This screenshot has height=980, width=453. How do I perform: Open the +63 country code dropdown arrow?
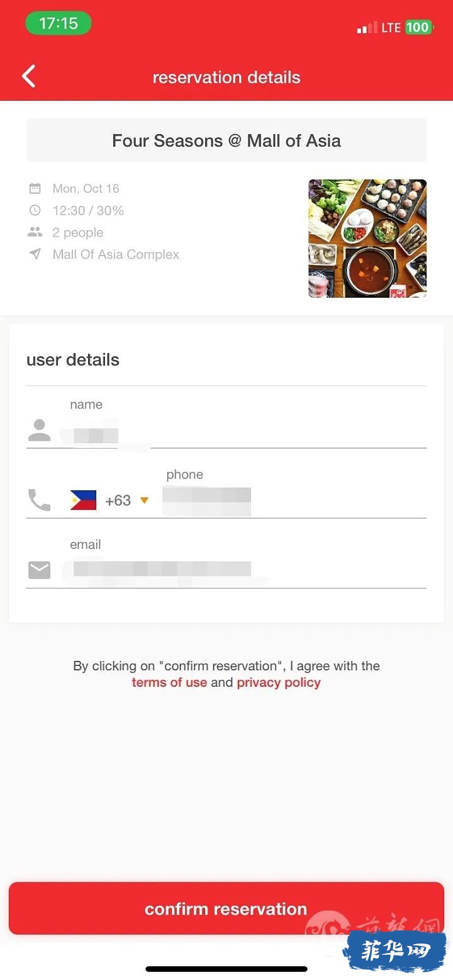click(144, 500)
